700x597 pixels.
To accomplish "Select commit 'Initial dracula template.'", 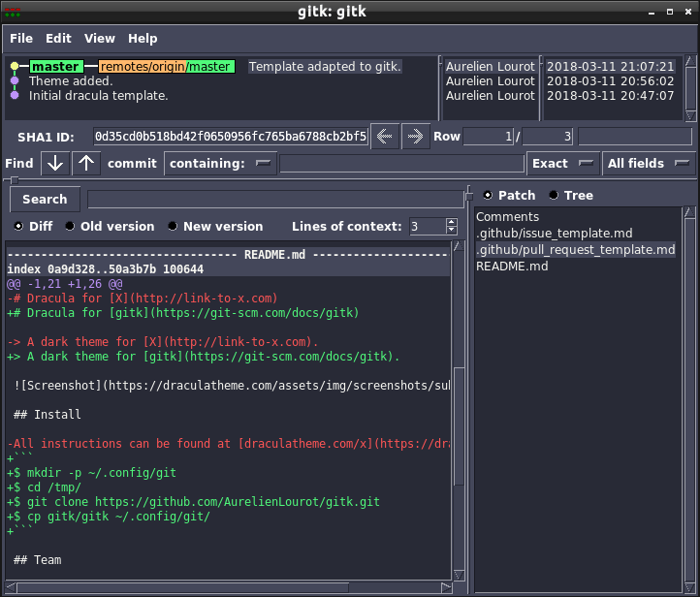I will click(x=98, y=96).
